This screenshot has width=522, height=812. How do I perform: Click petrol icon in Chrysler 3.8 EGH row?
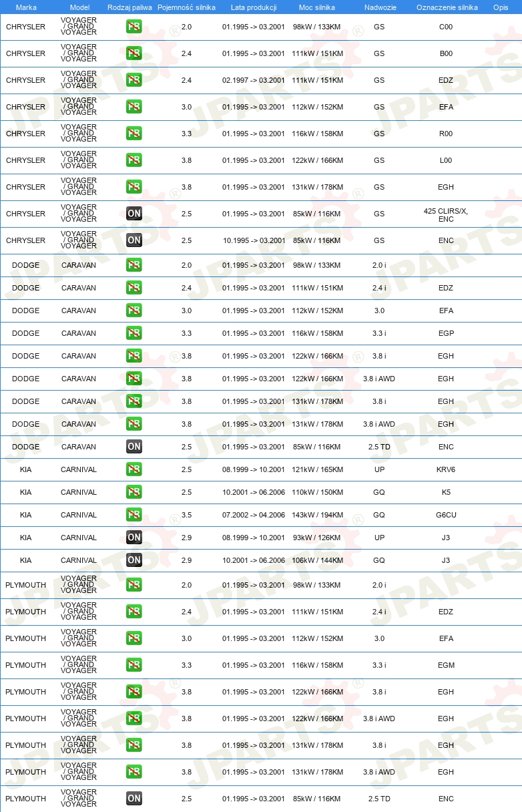point(134,187)
